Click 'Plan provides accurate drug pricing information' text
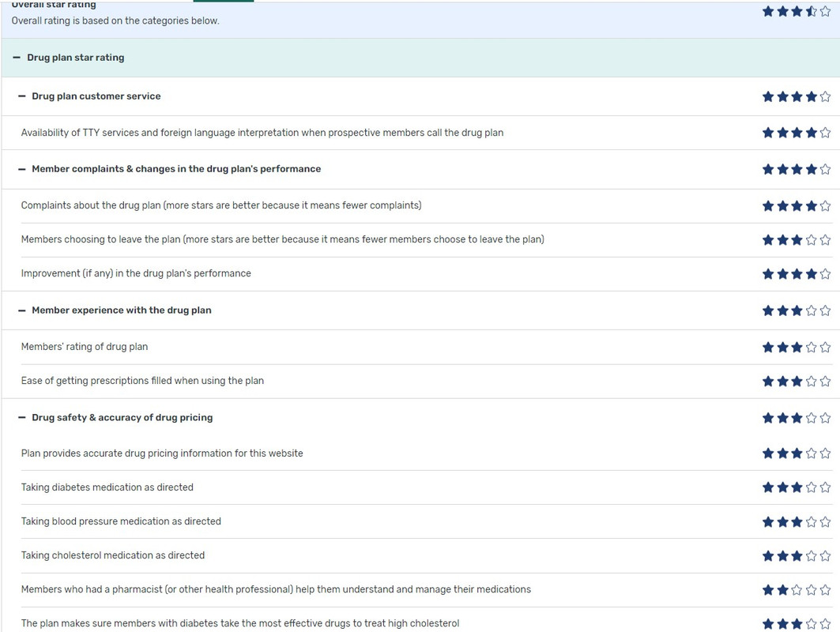 click(162, 453)
